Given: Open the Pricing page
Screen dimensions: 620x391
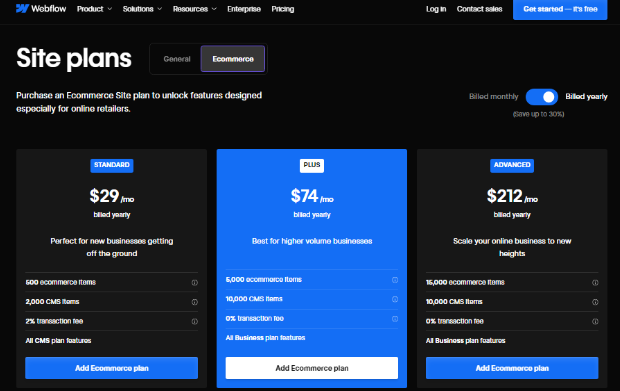Looking at the screenshot, I should (x=283, y=9).
